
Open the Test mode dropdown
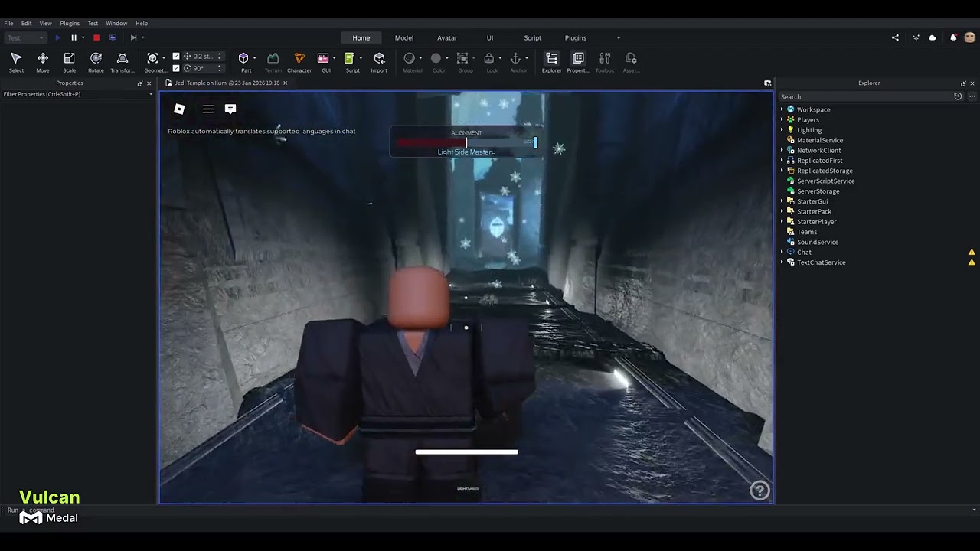[25, 37]
